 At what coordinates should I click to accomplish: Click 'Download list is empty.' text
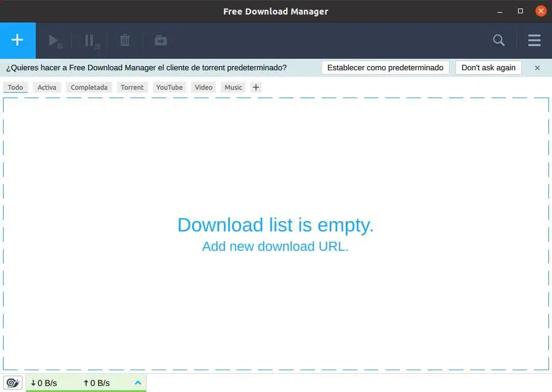(275, 225)
